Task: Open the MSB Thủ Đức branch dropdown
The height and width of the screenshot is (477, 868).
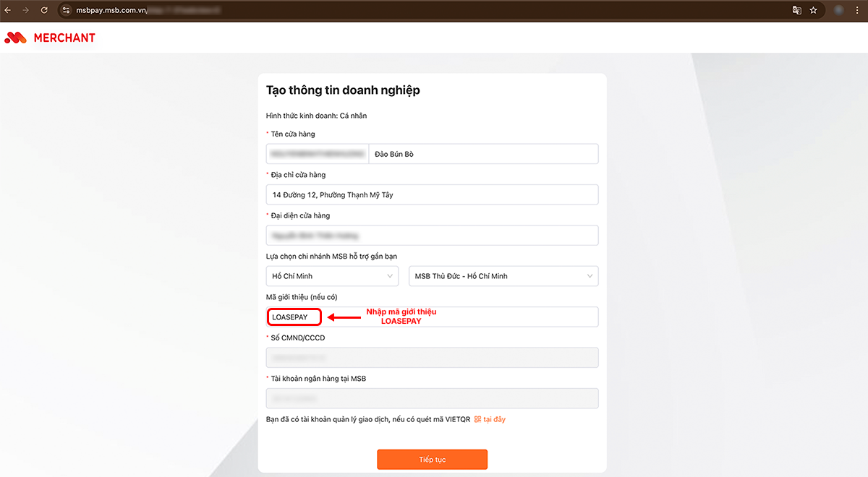Action: 503,276
